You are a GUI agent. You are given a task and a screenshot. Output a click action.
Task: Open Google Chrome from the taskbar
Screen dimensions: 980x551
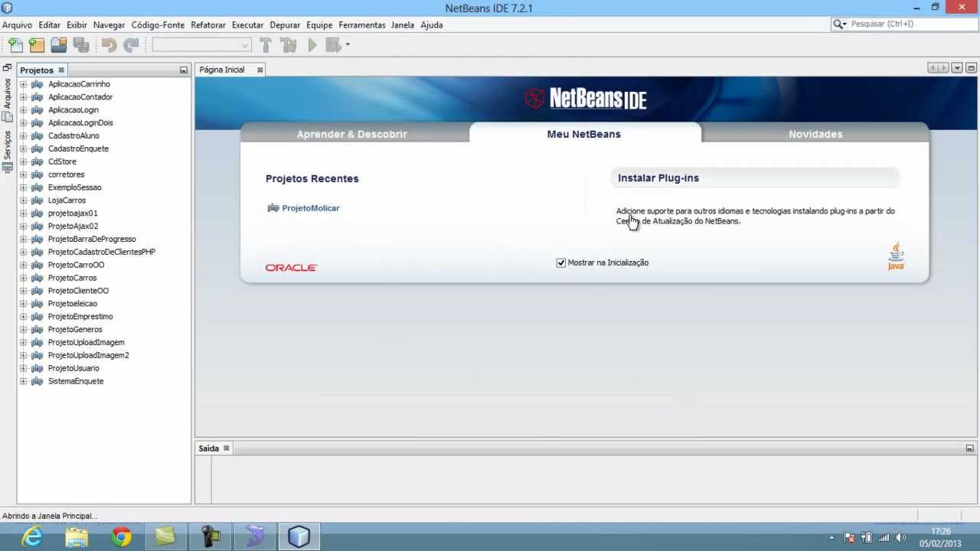pyautogui.click(x=121, y=537)
